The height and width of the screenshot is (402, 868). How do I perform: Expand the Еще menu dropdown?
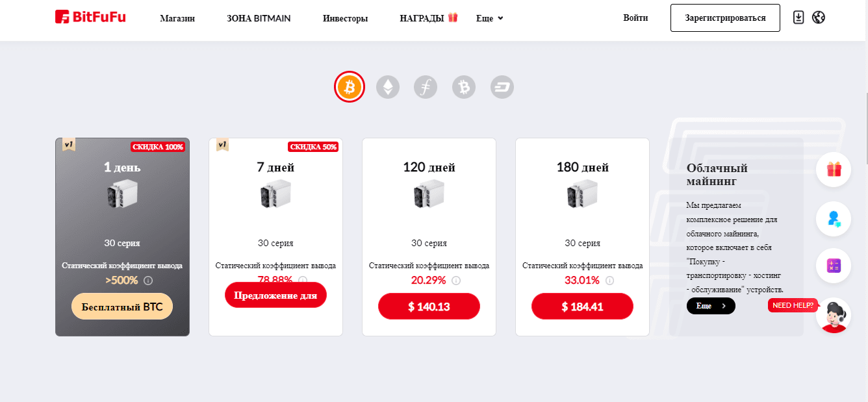click(489, 18)
